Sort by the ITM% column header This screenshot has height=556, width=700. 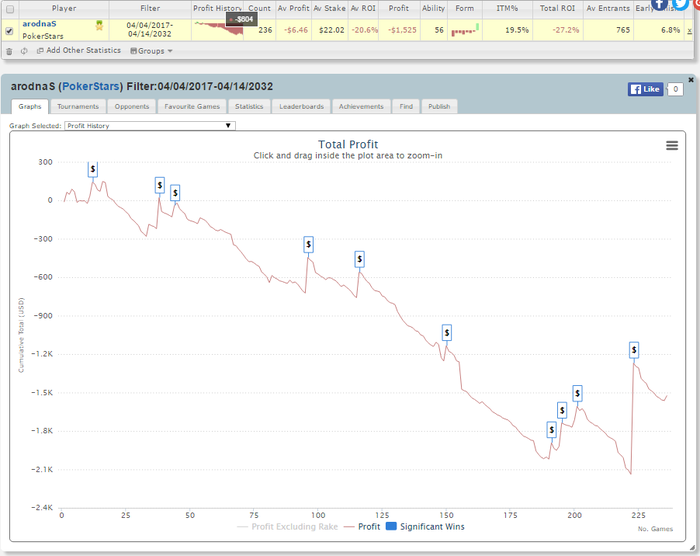click(x=507, y=8)
